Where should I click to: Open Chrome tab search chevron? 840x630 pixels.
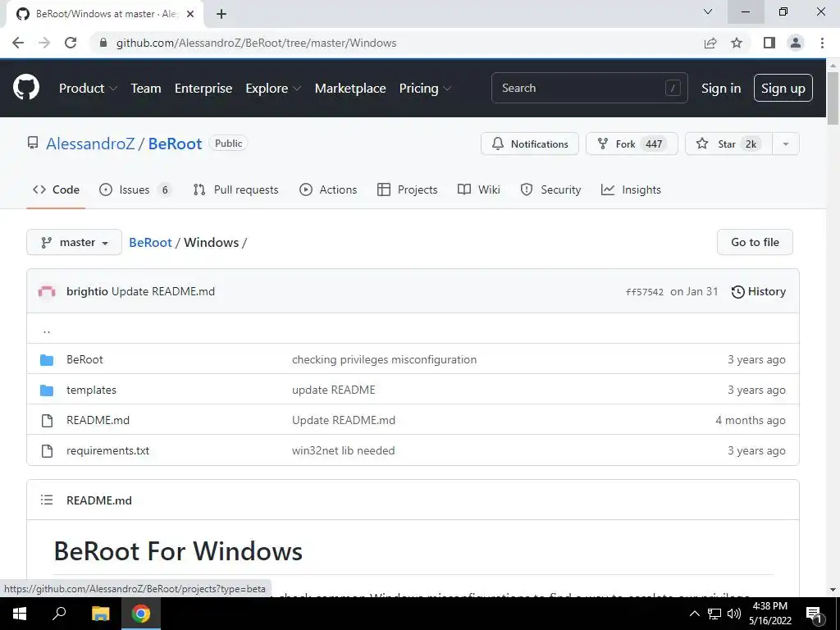tap(708, 11)
